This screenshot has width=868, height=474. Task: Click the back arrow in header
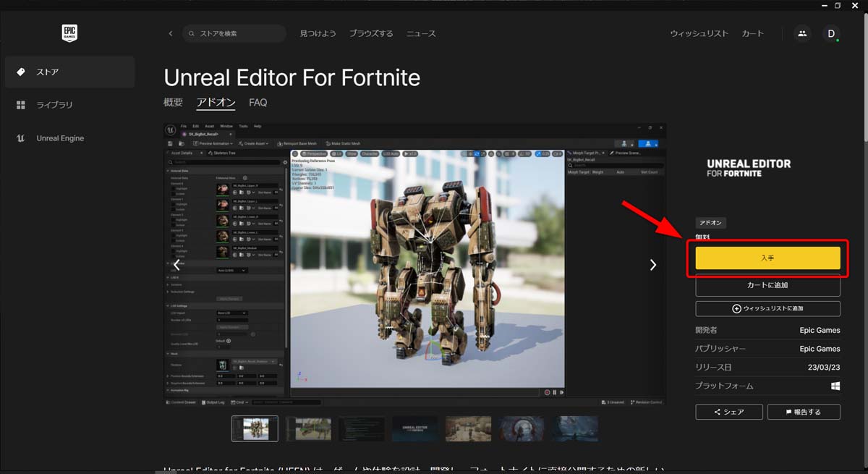pyautogui.click(x=171, y=33)
